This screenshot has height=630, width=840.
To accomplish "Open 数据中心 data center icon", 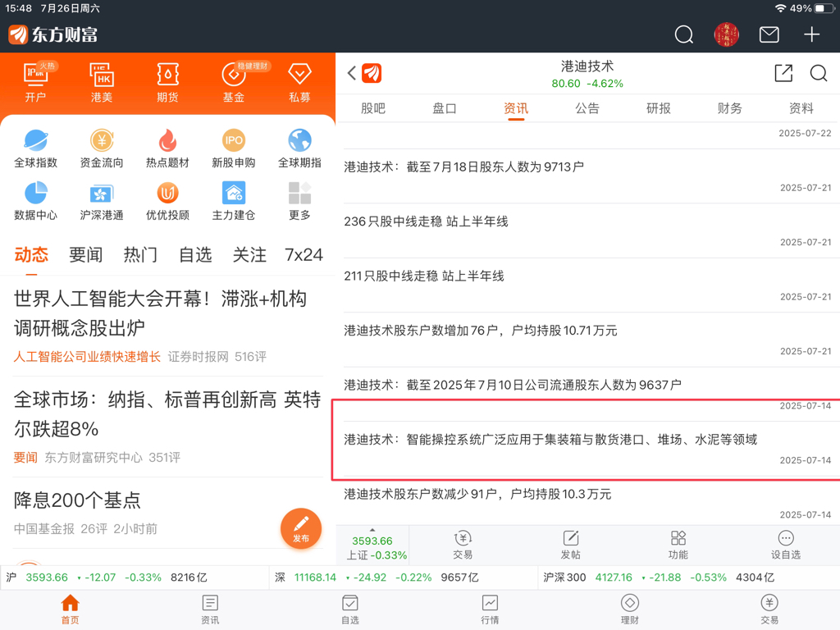I will coord(35,201).
